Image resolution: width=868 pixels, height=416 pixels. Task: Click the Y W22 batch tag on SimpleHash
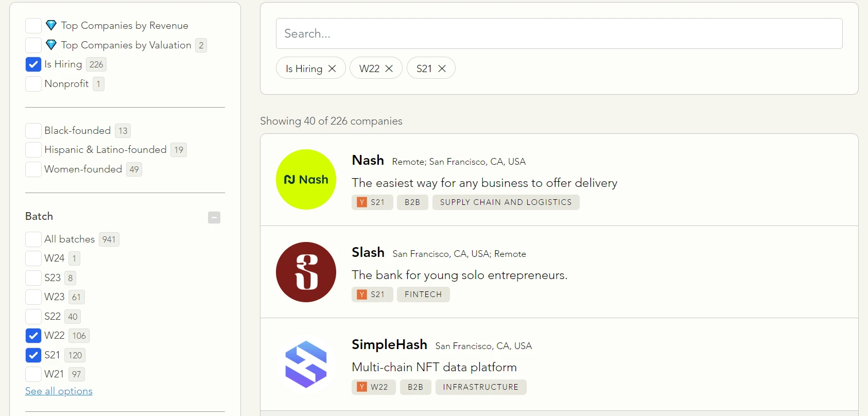[374, 387]
